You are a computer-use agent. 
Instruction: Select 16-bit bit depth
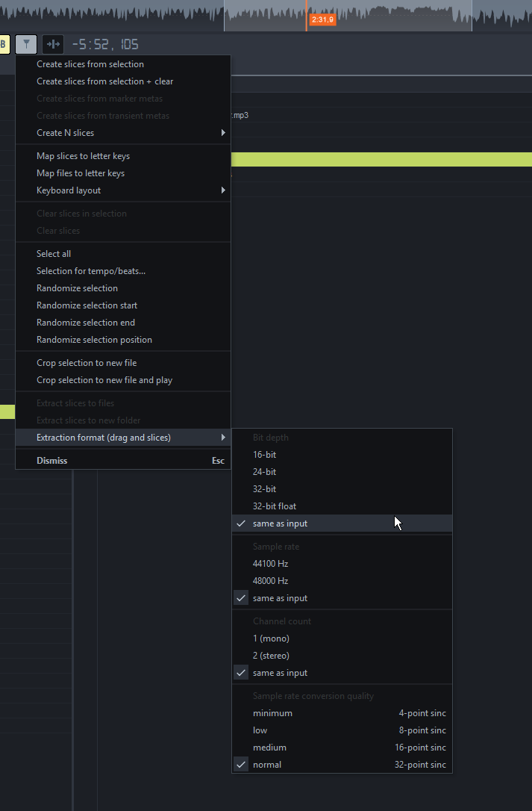265,455
